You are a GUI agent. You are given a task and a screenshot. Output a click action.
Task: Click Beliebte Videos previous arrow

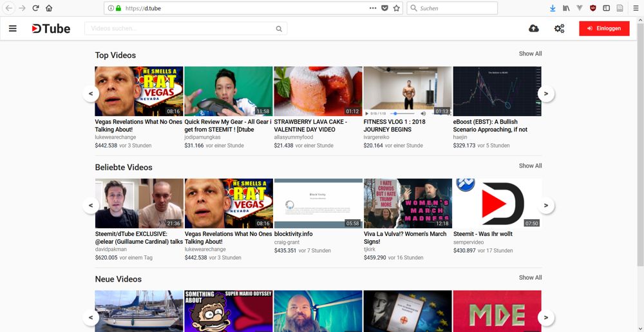pyautogui.click(x=91, y=206)
